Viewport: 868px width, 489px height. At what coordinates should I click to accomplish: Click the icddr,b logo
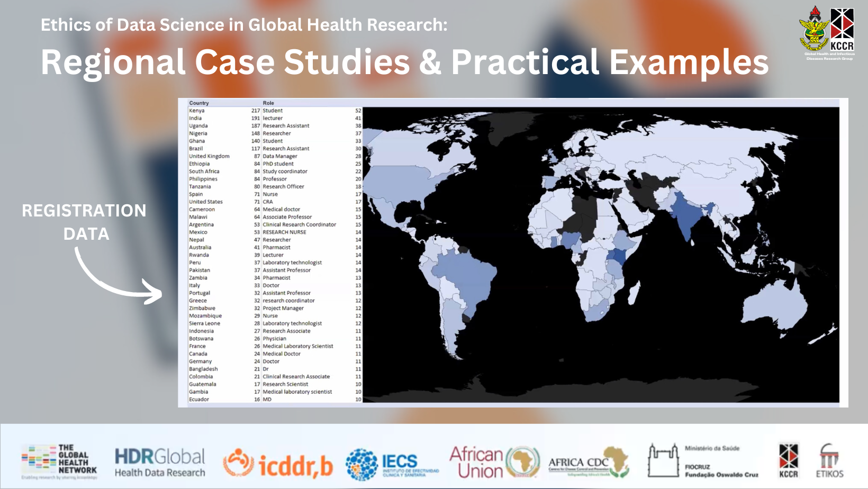pos(278,464)
